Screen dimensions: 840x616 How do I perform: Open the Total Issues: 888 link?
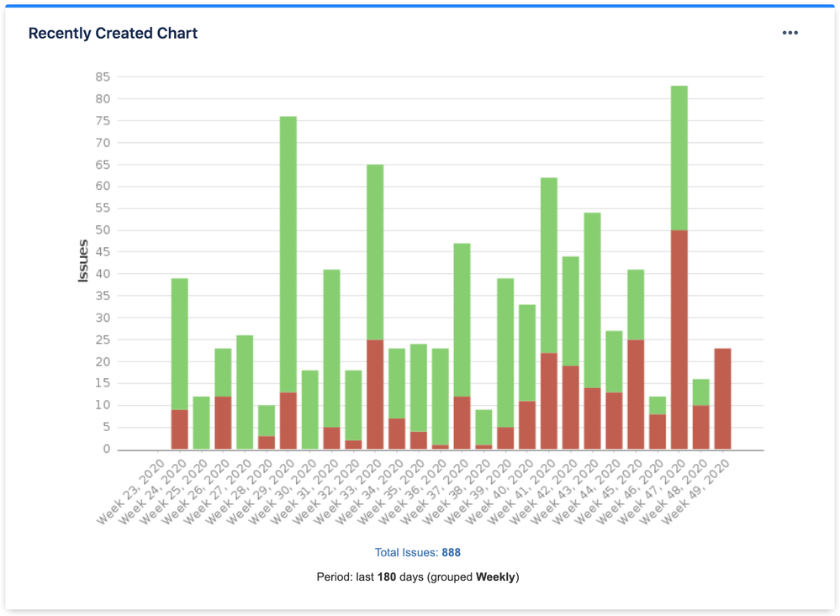point(417,552)
